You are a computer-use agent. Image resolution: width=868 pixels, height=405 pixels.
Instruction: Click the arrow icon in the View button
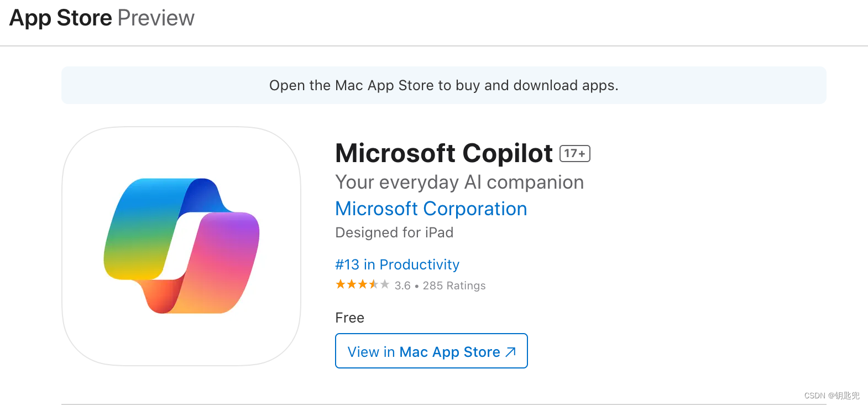pos(511,352)
